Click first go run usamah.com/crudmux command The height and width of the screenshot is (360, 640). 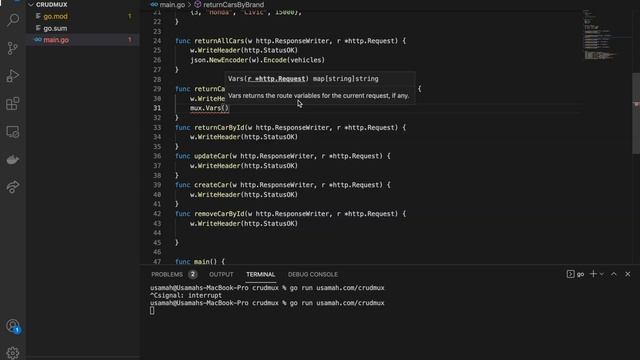click(337, 288)
